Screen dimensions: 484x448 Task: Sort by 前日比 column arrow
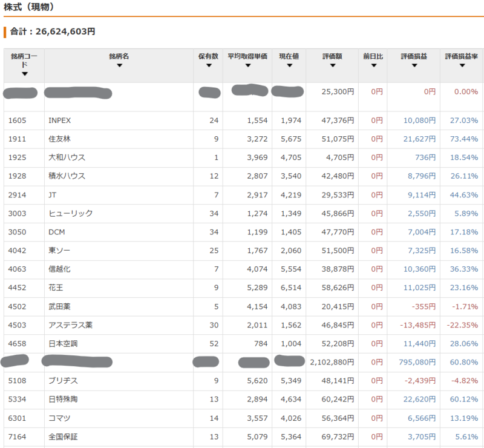(x=374, y=65)
